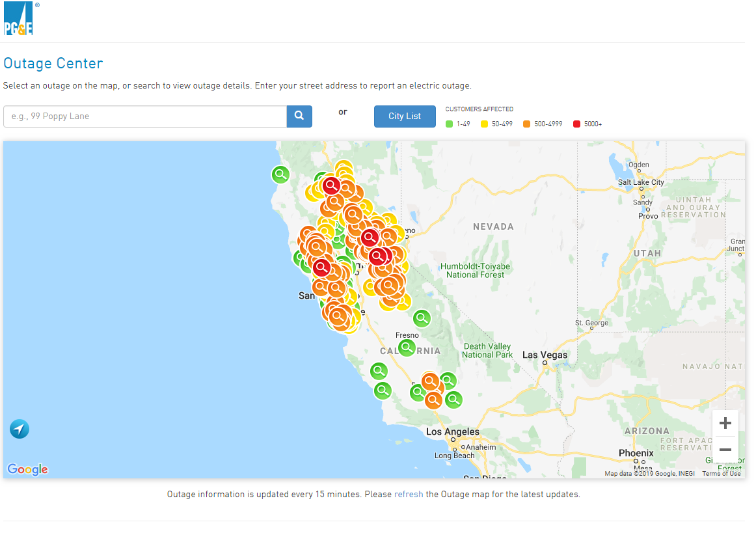This screenshot has height=533, width=756.
Task: Click the Los Angeles label on the map
Action: [453, 432]
